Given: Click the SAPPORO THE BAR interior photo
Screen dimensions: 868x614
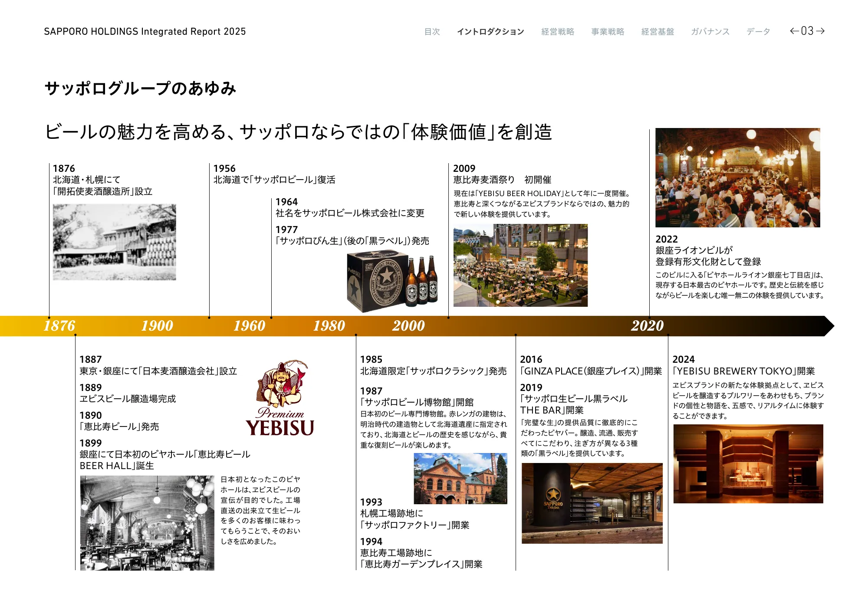Looking at the screenshot, I should [592, 503].
